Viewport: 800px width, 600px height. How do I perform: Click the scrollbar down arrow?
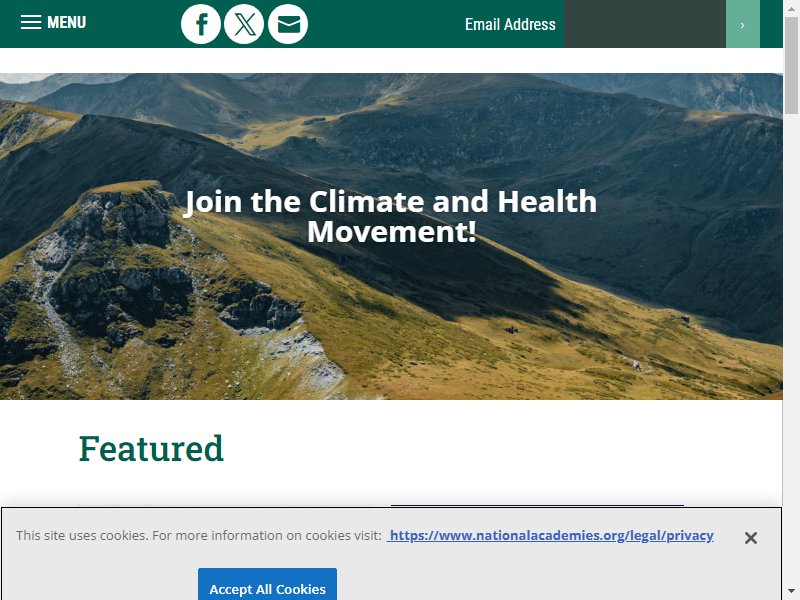791,593
